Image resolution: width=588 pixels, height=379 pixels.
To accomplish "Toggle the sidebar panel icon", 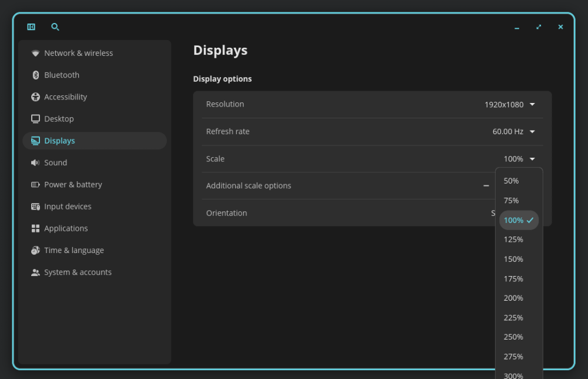I will [x=31, y=27].
